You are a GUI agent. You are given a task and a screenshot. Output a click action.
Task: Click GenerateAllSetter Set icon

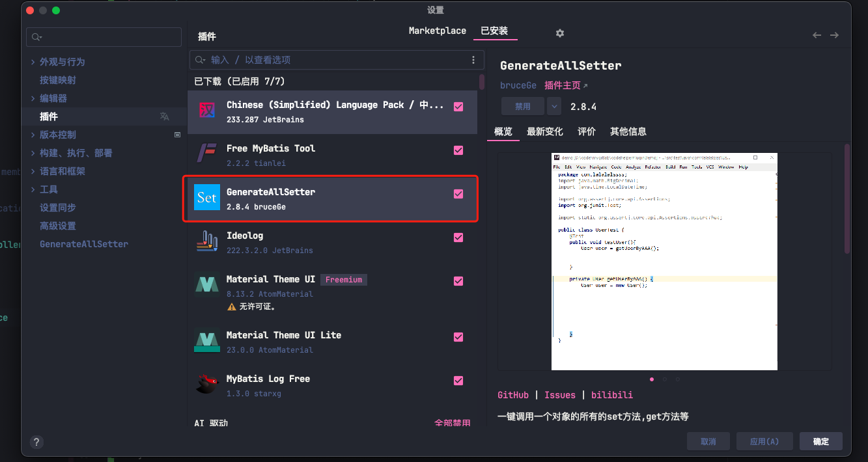point(207,198)
